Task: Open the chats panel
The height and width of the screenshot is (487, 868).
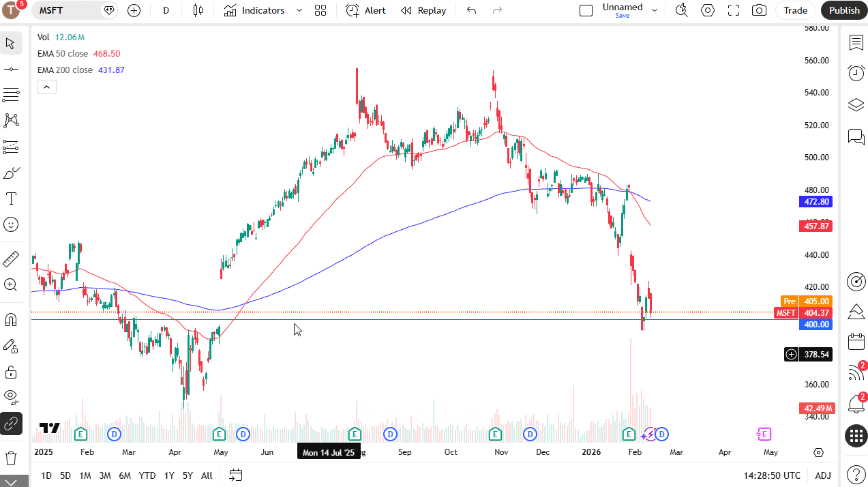Action: point(856,136)
